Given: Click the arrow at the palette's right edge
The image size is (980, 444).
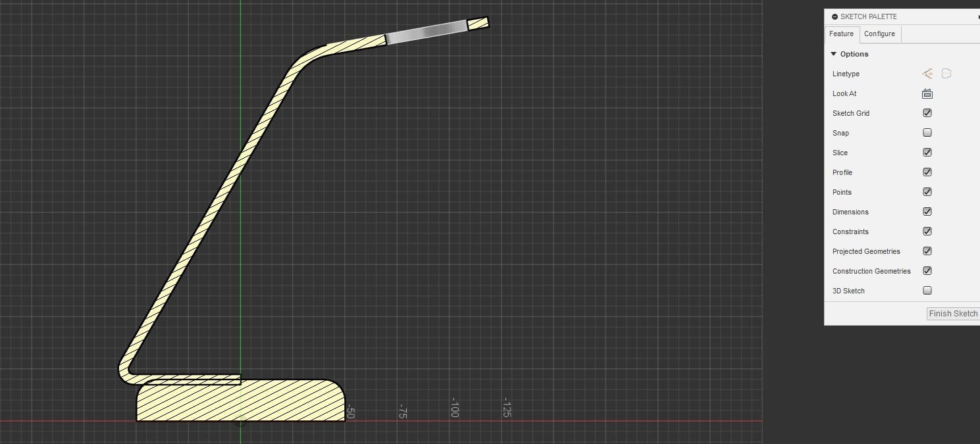Looking at the screenshot, I should click(x=978, y=16).
